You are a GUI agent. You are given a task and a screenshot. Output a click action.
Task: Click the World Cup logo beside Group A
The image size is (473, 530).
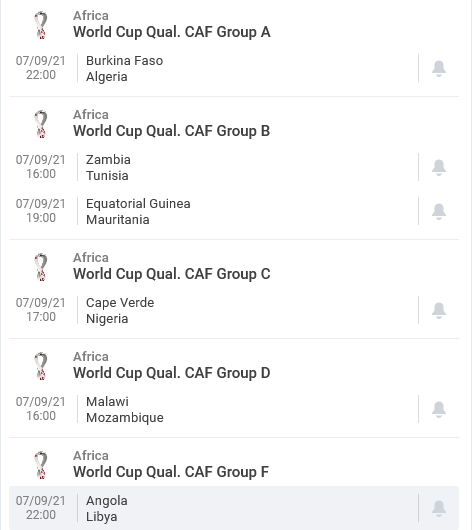(41, 25)
